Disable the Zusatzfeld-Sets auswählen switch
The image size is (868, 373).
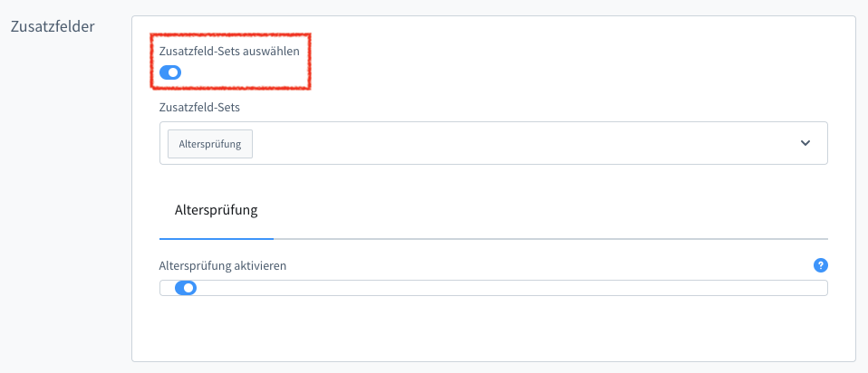pos(170,72)
